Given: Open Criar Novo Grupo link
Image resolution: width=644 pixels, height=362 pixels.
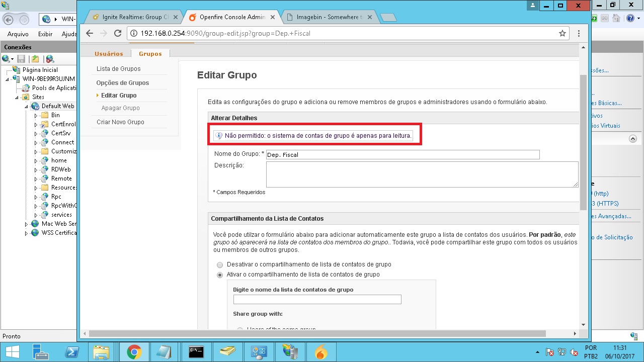Looking at the screenshot, I should [x=120, y=122].
